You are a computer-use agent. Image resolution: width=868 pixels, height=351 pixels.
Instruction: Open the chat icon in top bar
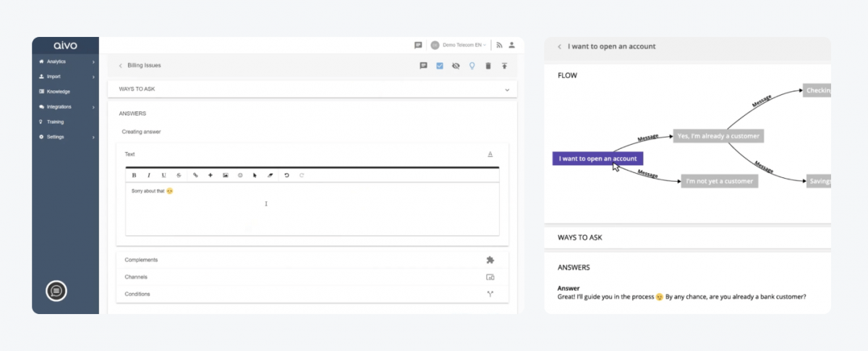pos(418,45)
